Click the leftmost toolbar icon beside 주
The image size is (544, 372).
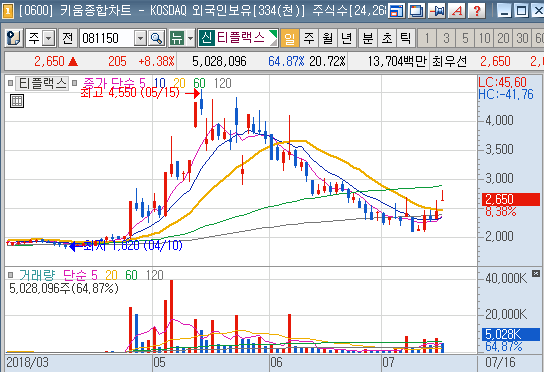point(14,38)
